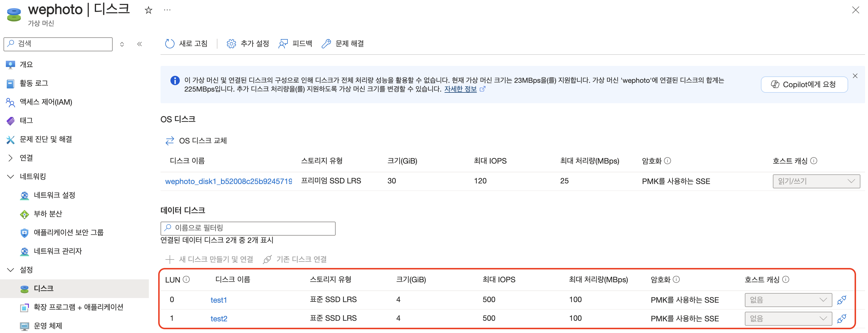This screenshot has width=868, height=333.
Task: Open additional settings (추가 설정) gear
Action: pyautogui.click(x=231, y=44)
